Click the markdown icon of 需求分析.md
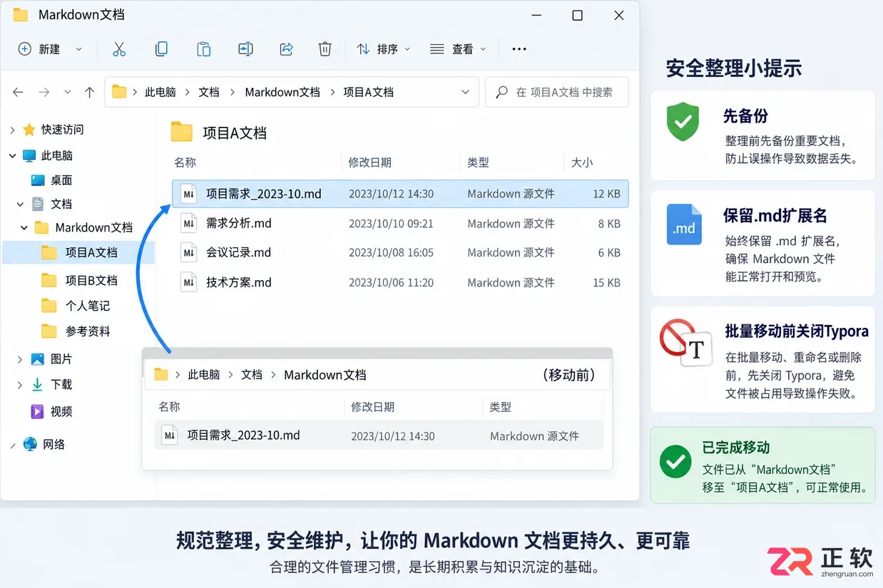This screenshot has height=588, width=883. (189, 223)
